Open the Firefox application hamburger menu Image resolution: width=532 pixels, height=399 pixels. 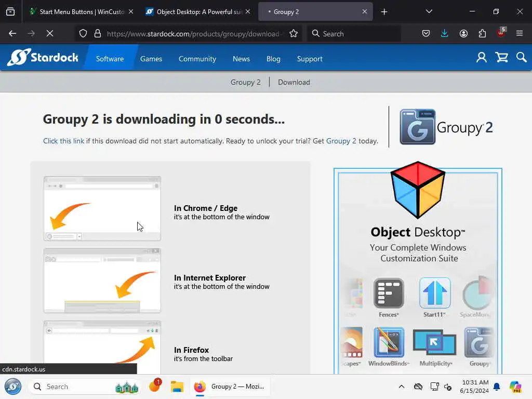tap(520, 33)
